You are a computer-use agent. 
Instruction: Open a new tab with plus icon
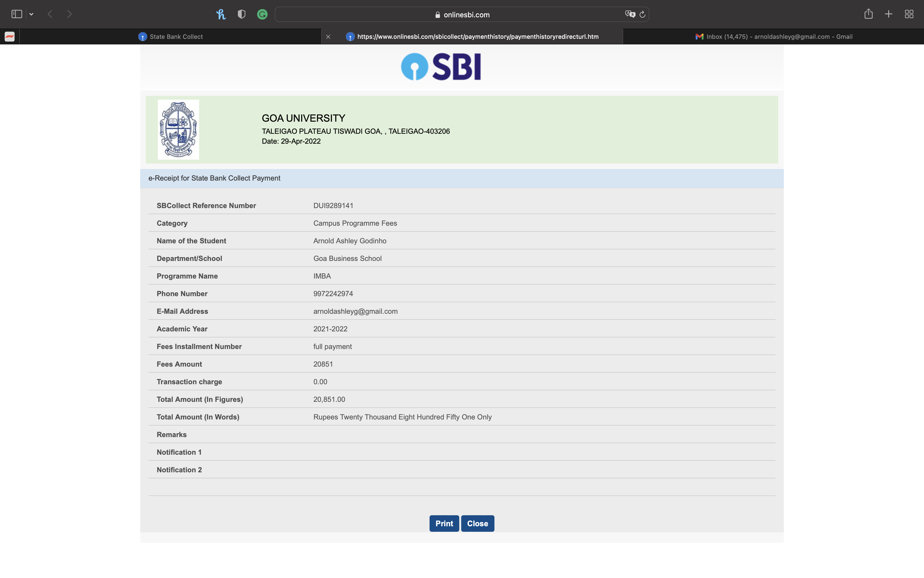pyautogui.click(x=889, y=14)
